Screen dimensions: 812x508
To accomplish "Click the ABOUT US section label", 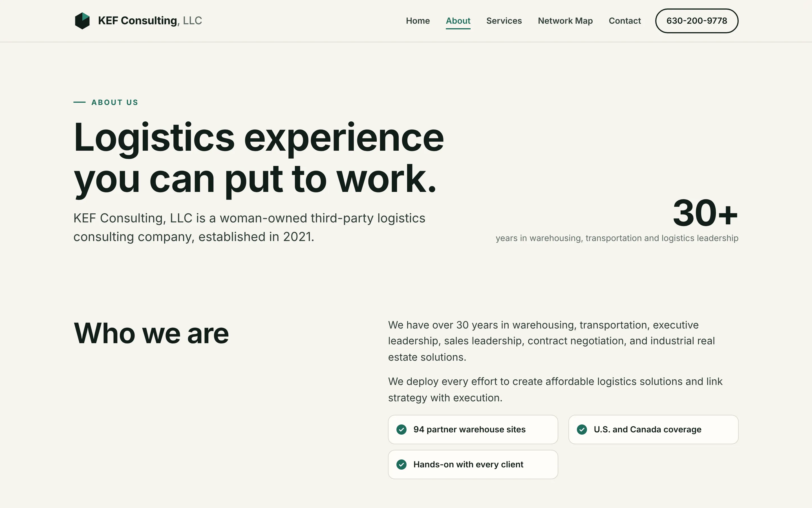I will 115,102.
